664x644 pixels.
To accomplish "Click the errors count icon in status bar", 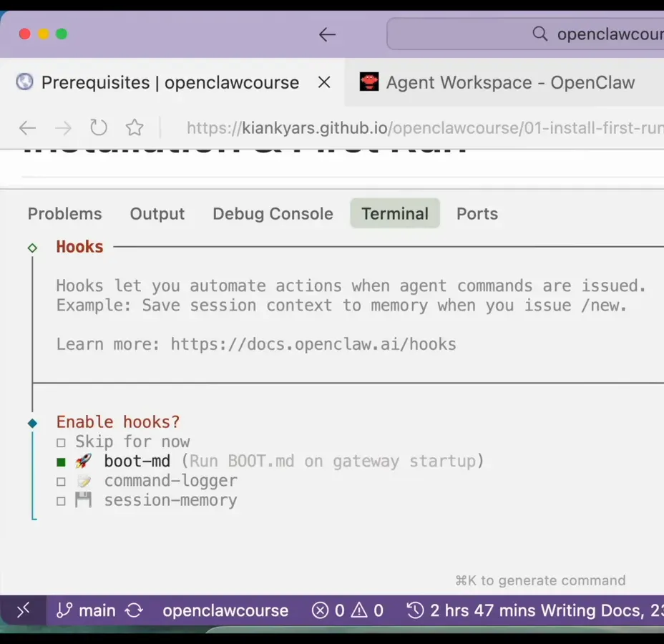I will click(x=320, y=610).
